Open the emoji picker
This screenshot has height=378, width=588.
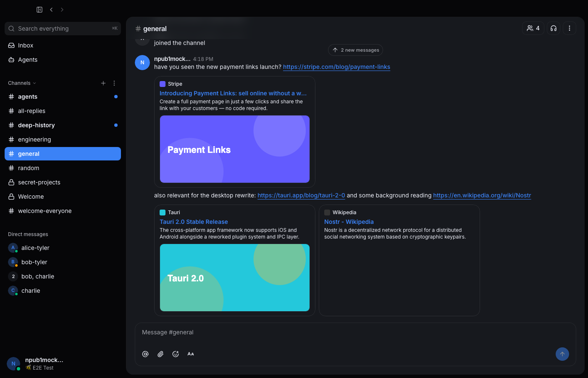pyautogui.click(x=176, y=354)
